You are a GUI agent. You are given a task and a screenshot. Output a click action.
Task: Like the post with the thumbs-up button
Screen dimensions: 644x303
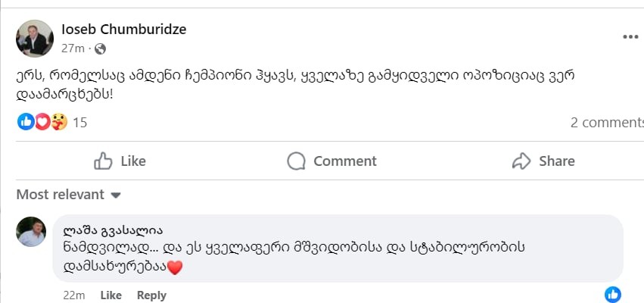coord(120,161)
